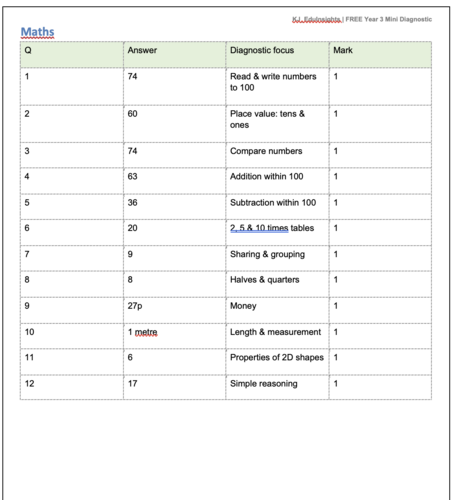The width and height of the screenshot is (462, 500).
Task: Click the 'Length & measurement' cell
Action: point(277,336)
